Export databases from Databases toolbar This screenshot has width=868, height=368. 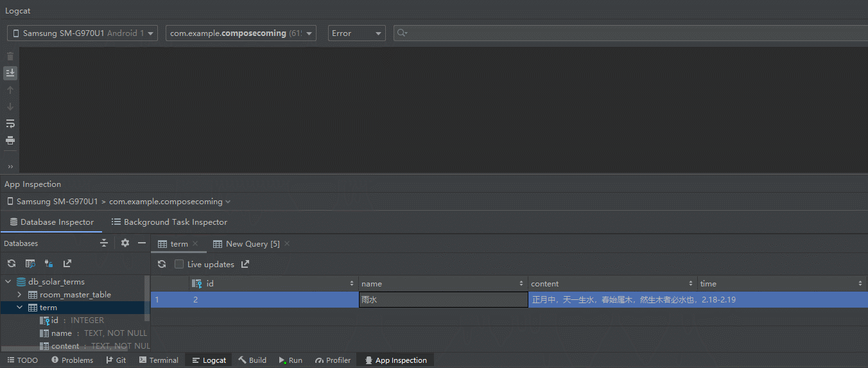pos(67,263)
